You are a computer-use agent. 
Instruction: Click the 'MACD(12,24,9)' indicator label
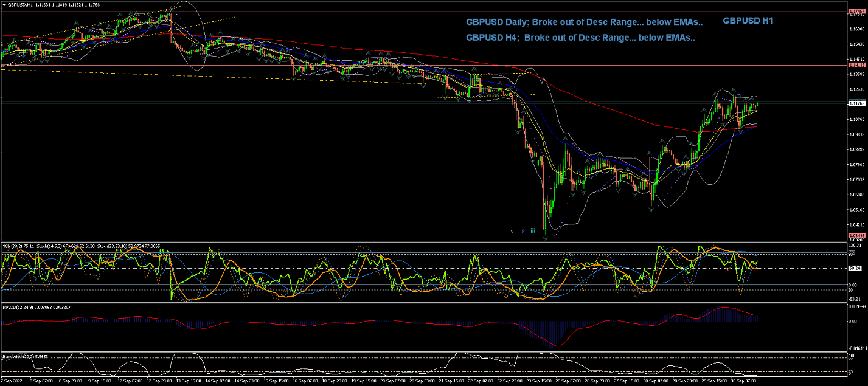tap(19, 308)
